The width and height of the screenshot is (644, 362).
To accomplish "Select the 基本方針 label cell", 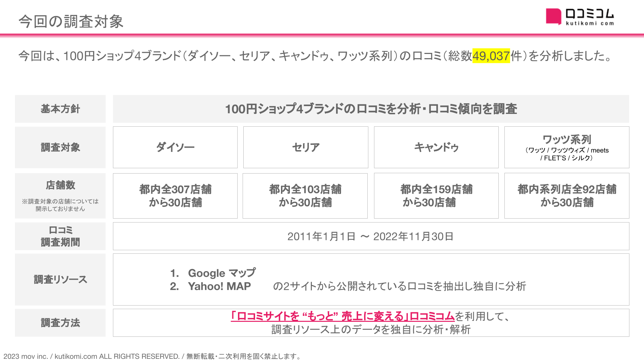I will tap(60, 109).
